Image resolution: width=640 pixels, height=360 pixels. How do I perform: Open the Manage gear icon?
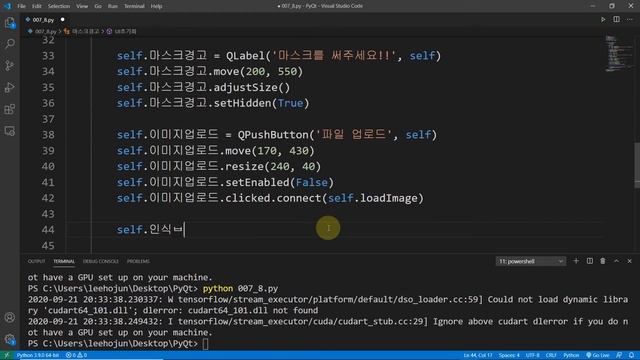[x=10, y=339]
